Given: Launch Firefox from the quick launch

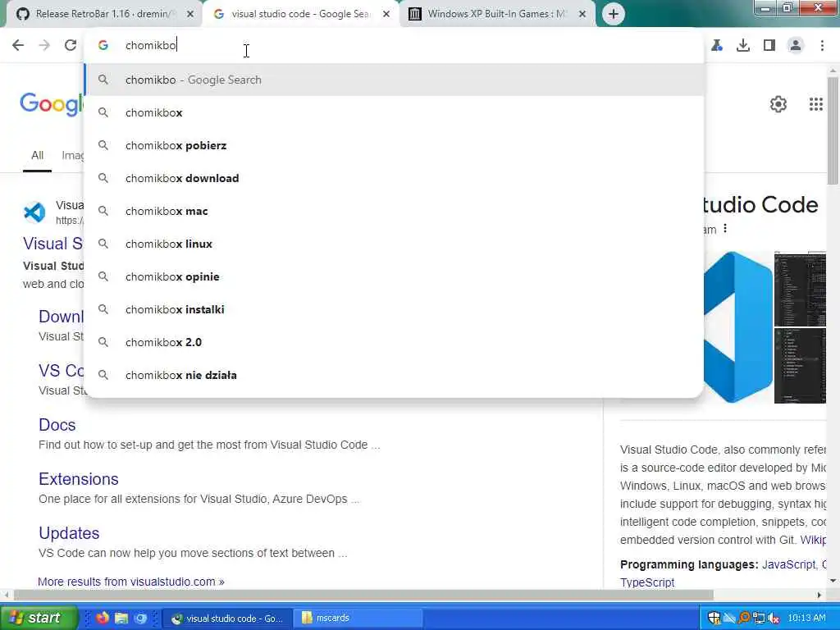Looking at the screenshot, I should point(102,619).
